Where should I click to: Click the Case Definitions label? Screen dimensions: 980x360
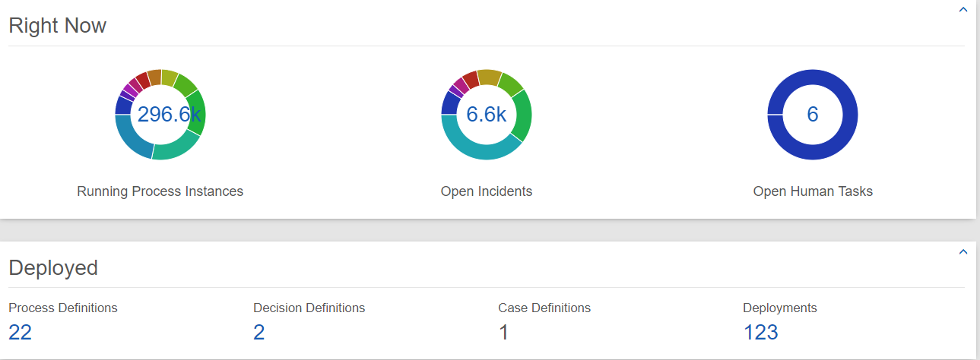[544, 308]
